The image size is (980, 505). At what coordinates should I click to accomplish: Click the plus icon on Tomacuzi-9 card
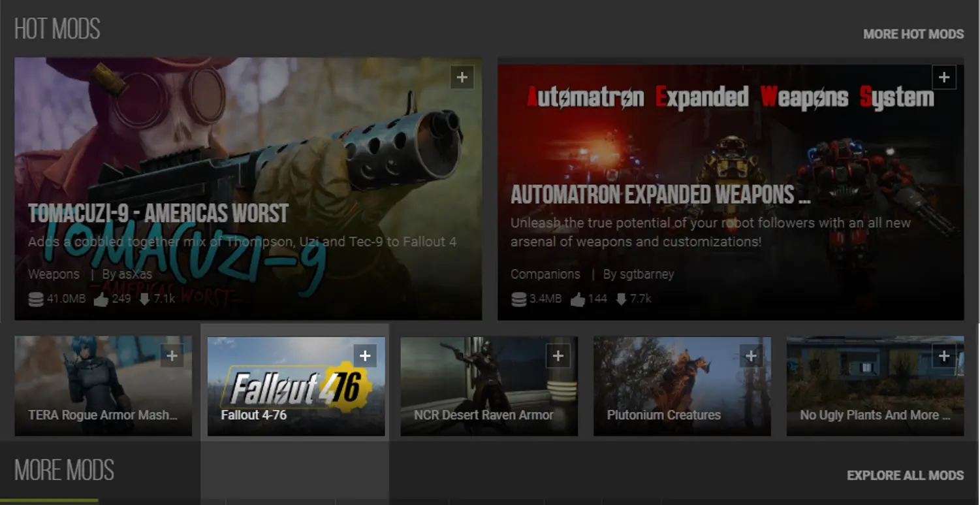[462, 77]
